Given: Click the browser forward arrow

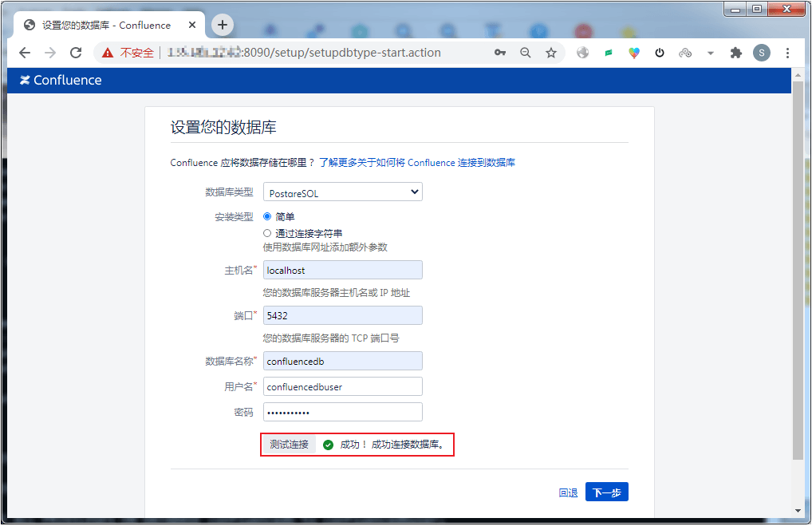Looking at the screenshot, I should (x=49, y=53).
